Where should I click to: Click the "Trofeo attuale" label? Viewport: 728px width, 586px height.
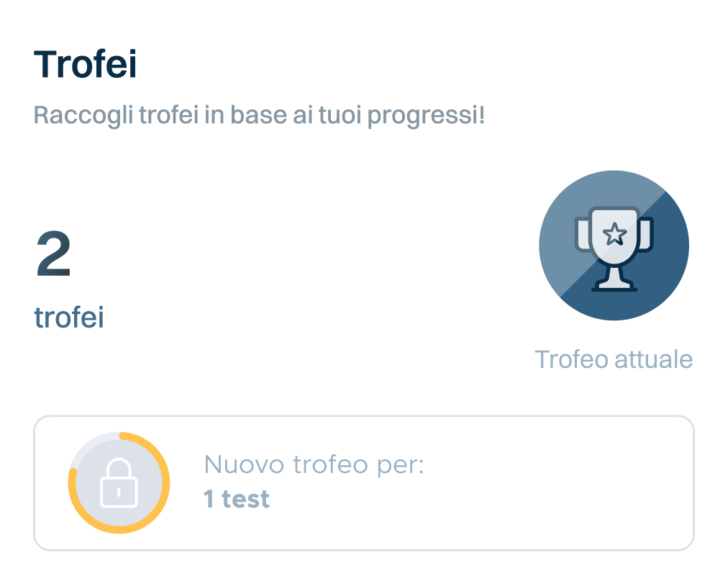click(614, 359)
